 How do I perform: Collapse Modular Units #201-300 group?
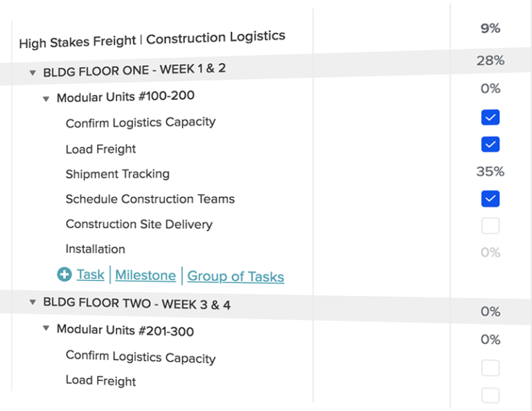tap(46, 328)
